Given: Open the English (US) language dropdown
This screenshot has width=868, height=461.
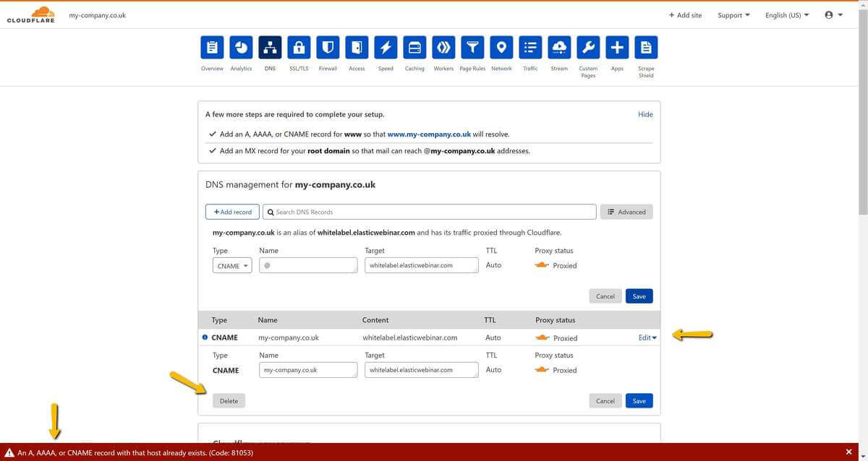Looking at the screenshot, I should click(x=787, y=15).
